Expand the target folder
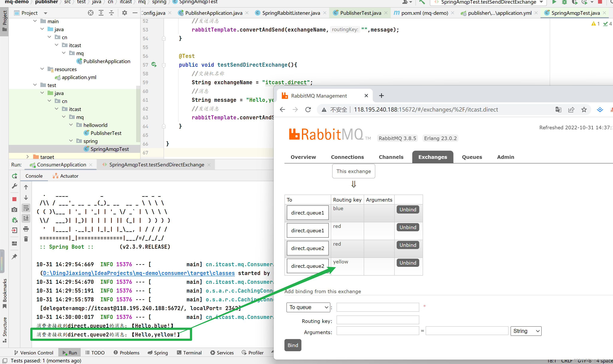This screenshot has height=364, width=613. (28, 157)
